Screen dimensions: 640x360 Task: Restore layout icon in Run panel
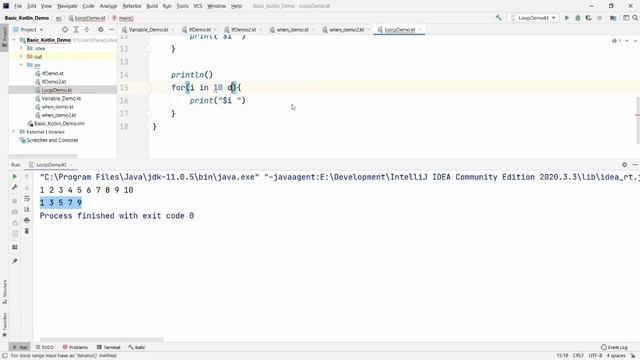point(15,247)
